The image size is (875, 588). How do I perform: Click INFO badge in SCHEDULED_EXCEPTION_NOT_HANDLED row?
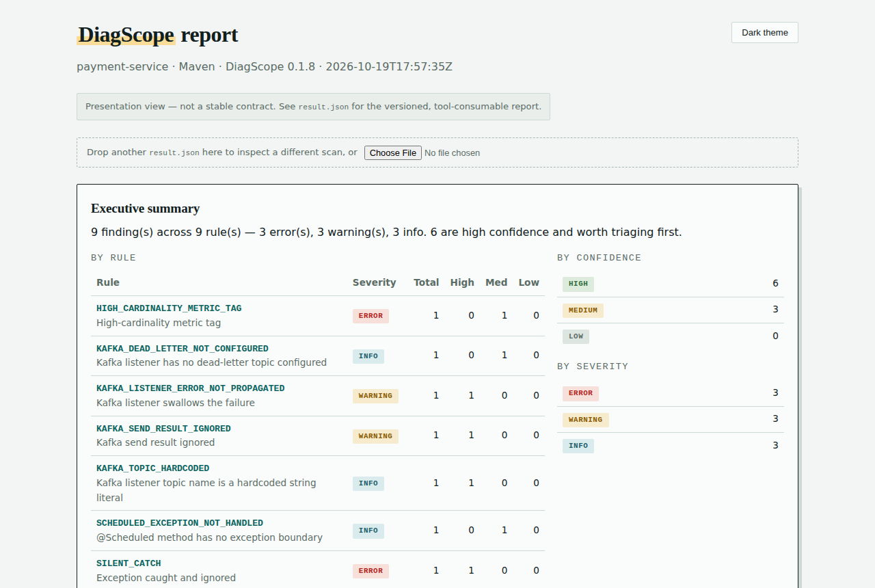[x=368, y=531]
